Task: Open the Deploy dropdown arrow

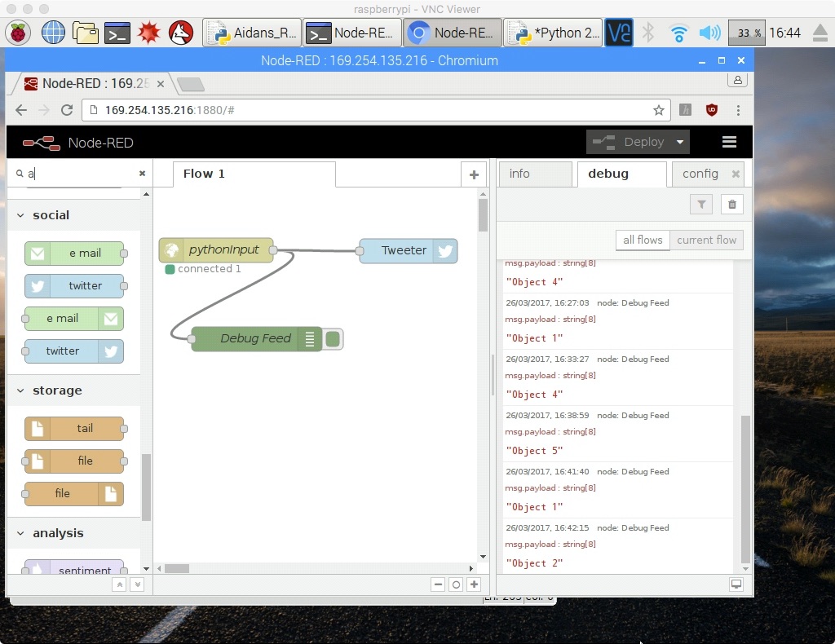Action: point(679,142)
